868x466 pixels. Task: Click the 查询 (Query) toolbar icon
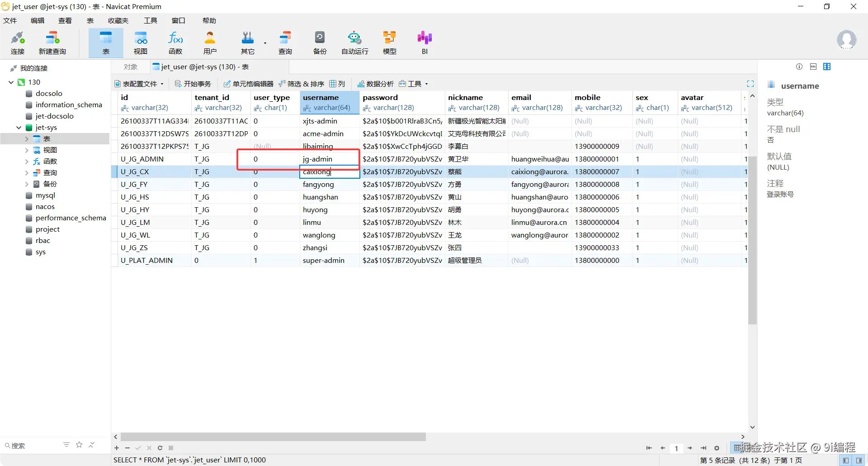tap(285, 43)
